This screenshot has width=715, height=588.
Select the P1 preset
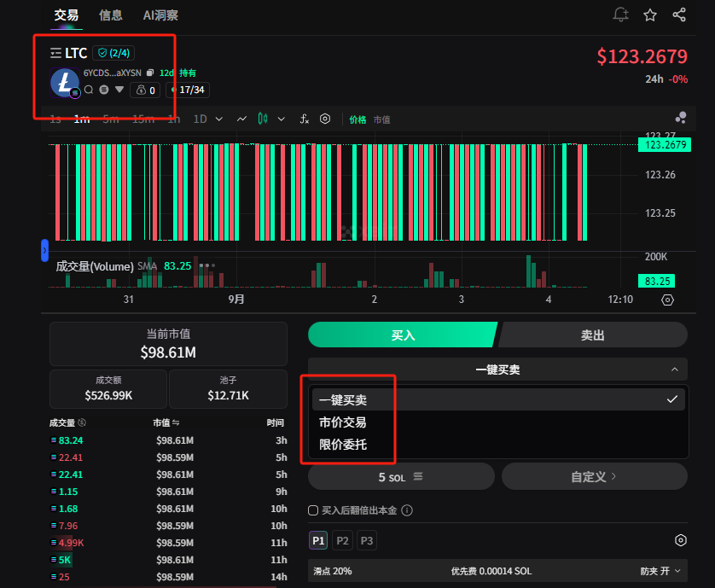(318, 540)
